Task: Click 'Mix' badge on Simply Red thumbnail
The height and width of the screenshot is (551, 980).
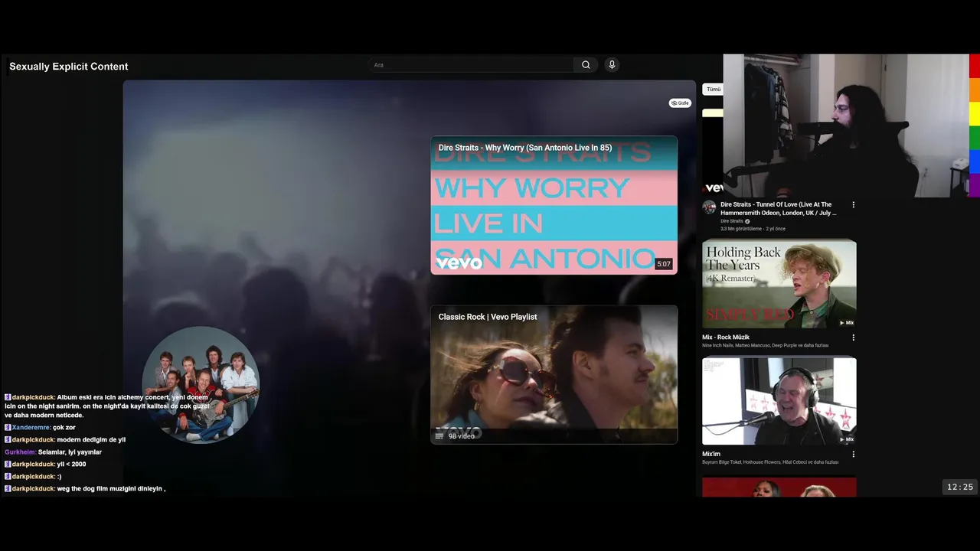Action: (846, 323)
